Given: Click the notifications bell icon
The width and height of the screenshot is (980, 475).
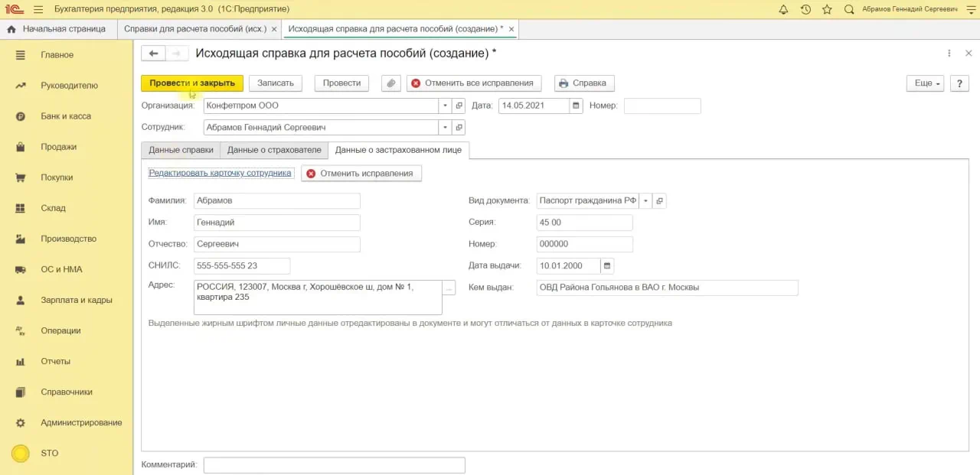Looking at the screenshot, I should (x=783, y=10).
